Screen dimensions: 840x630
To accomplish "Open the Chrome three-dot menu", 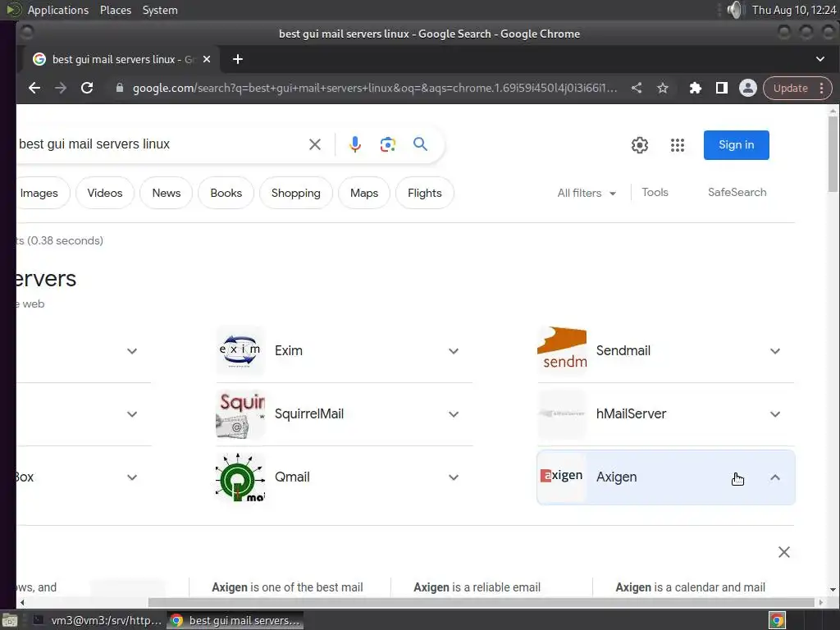I will click(822, 89).
